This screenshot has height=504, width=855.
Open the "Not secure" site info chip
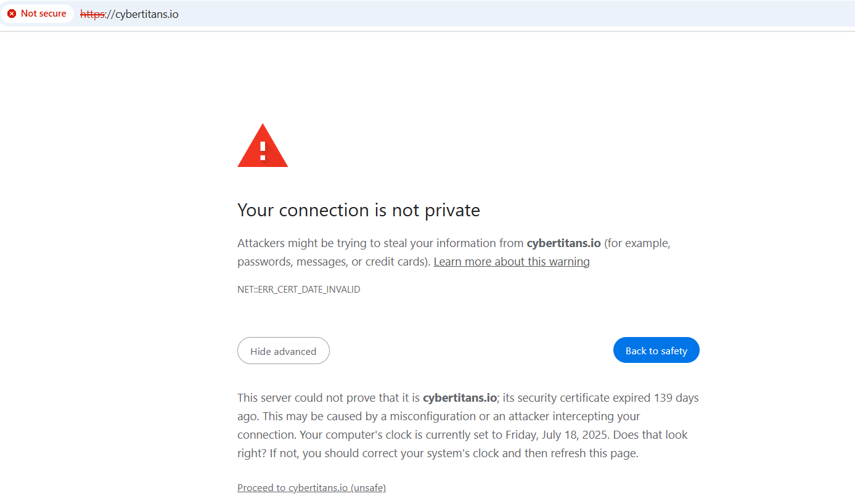[x=38, y=14]
